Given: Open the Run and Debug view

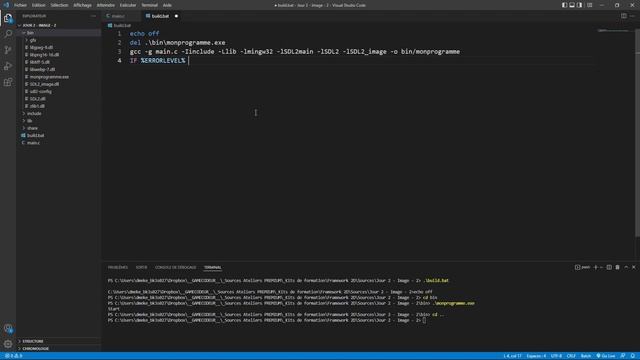Looking at the screenshot, I should click(8, 66).
